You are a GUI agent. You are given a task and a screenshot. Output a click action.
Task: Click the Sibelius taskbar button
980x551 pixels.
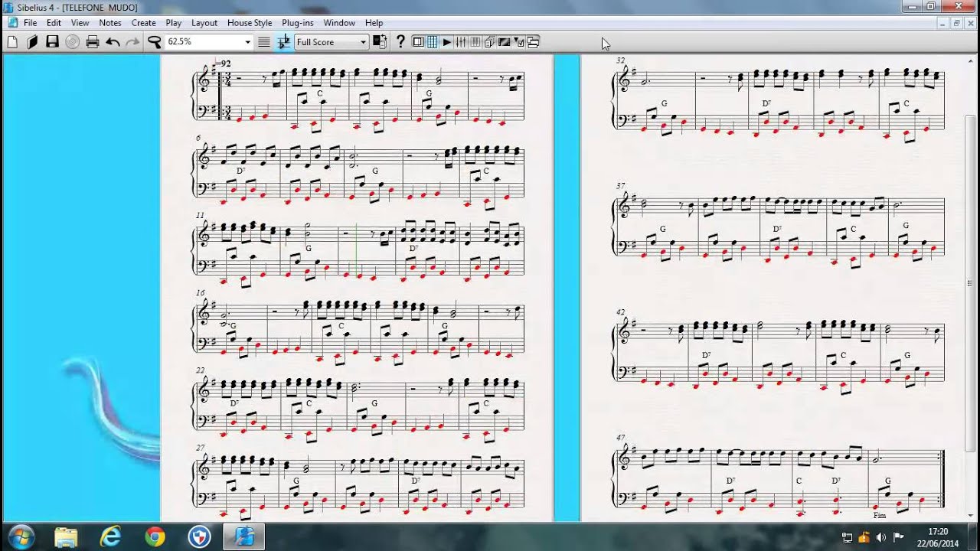243,537
